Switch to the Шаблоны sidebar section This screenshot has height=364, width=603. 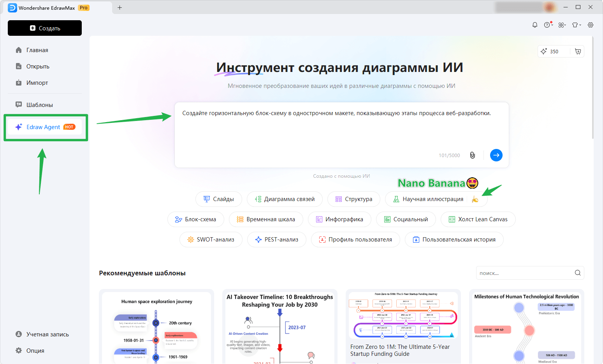(x=37, y=104)
